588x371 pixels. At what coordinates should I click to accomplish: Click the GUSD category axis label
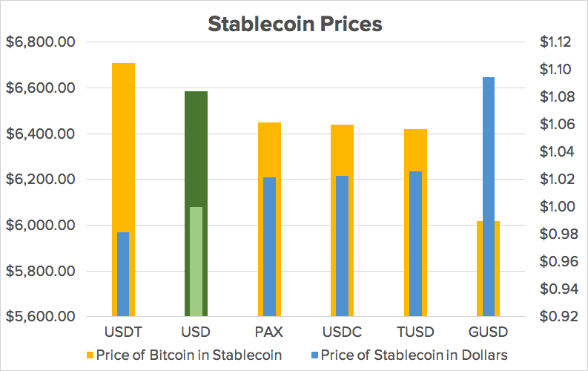(x=488, y=332)
